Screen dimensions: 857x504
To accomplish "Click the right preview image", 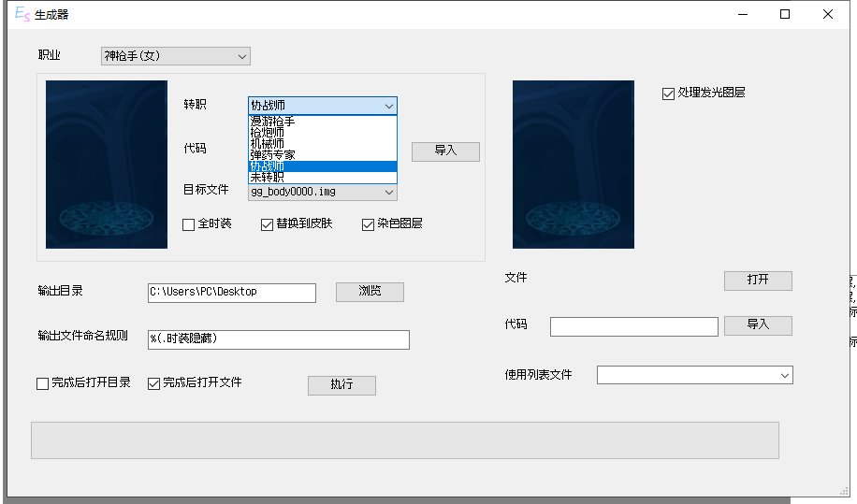I will [x=574, y=165].
